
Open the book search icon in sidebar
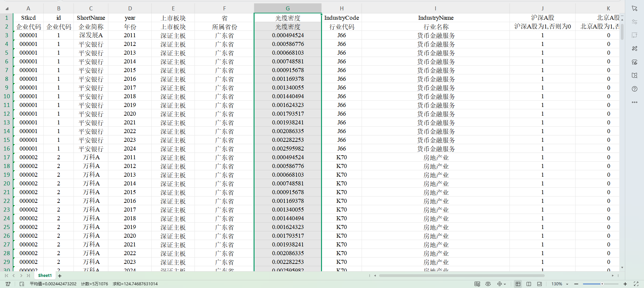pos(634,75)
